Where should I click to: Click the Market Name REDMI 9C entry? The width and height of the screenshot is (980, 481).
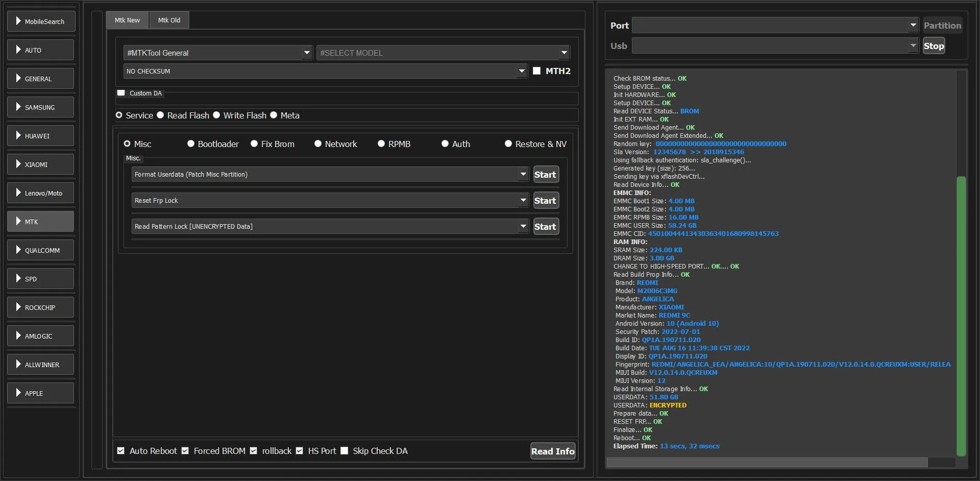(x=652, y=316)
